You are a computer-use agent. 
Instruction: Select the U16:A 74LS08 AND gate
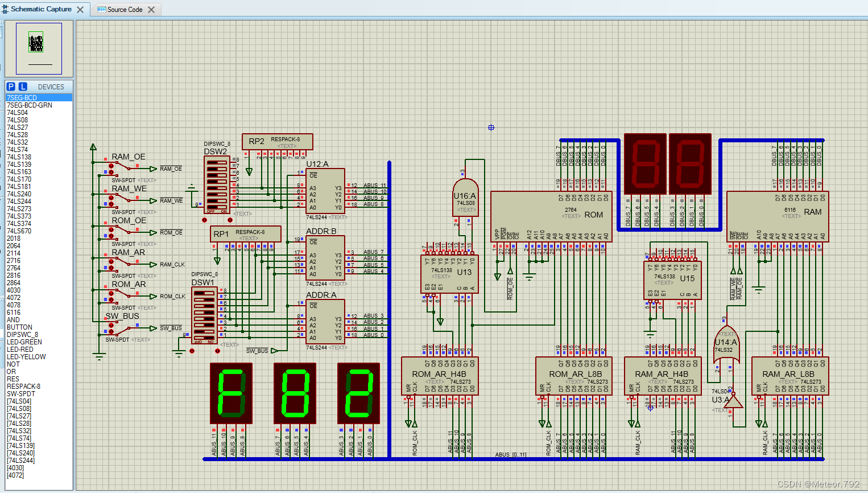pyautogui.click(x=465, y=198)
